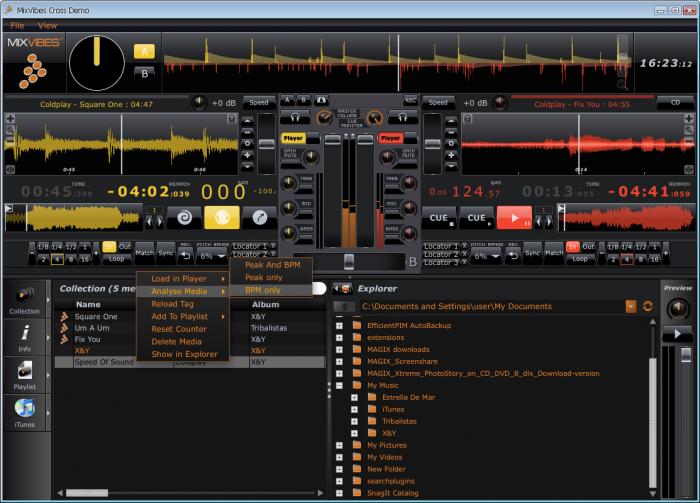Toggle red Player button on deck B
Screen dimensions: 700x503
coord(391,138)
